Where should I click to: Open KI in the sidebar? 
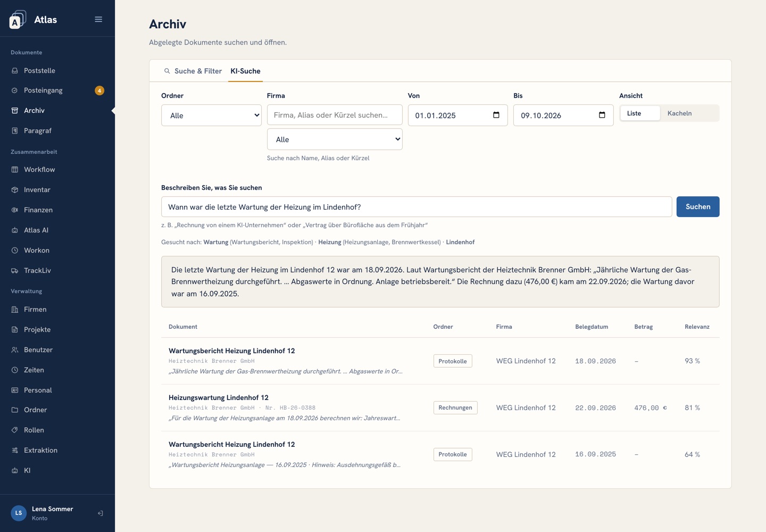click(x=57, y=471)
